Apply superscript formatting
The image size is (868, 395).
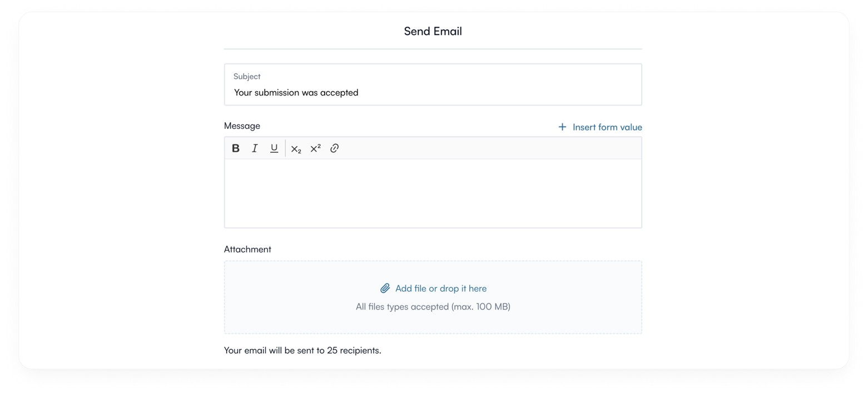point(315,148)
